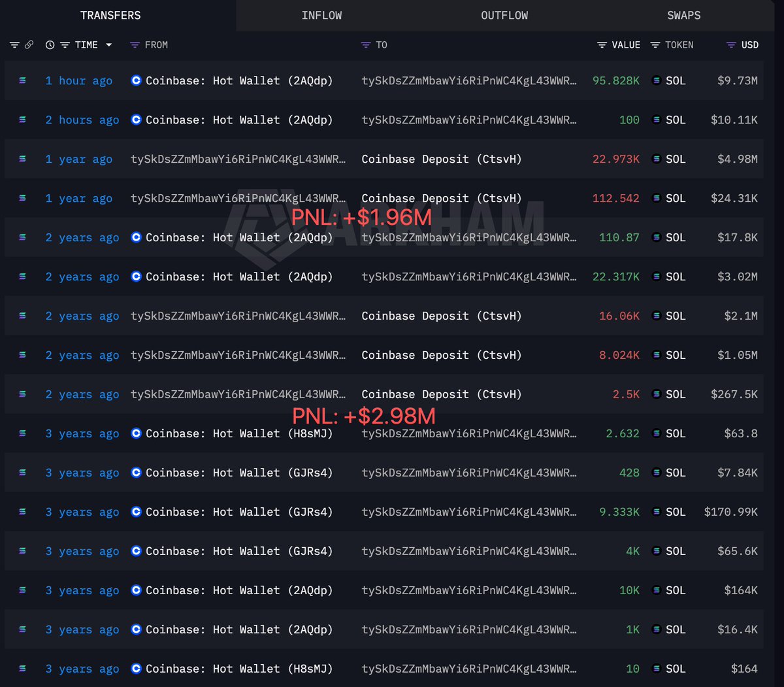
Task: Click Coinbase logo in the $7.84K row
Action: (x=136, y=473)
